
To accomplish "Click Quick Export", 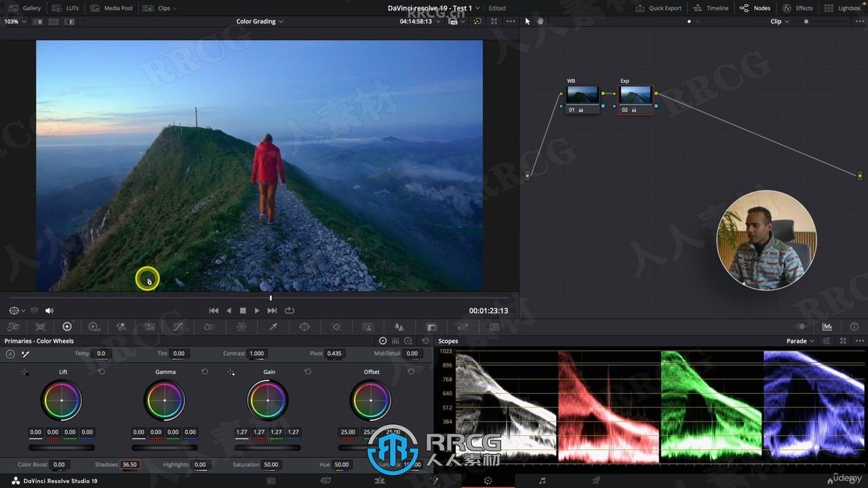I will tap(658, 8).
